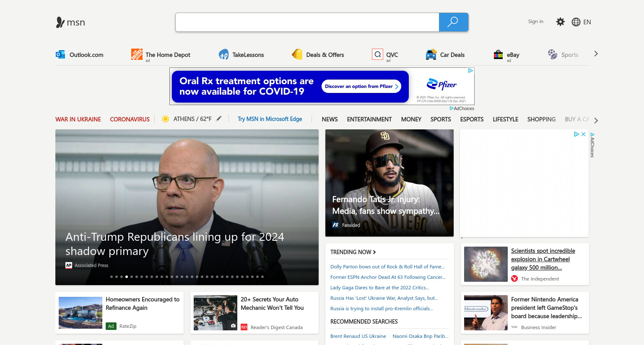Open Former ESPN Anchor Dead trending link
This screenshot has width=644, height=345.
pyautogui.click(x=388, y=277)
